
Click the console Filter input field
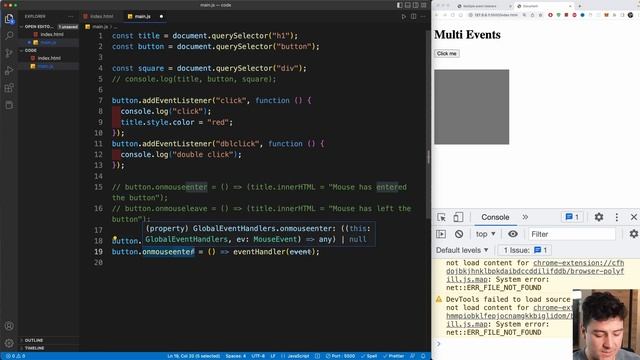[571, 234]
